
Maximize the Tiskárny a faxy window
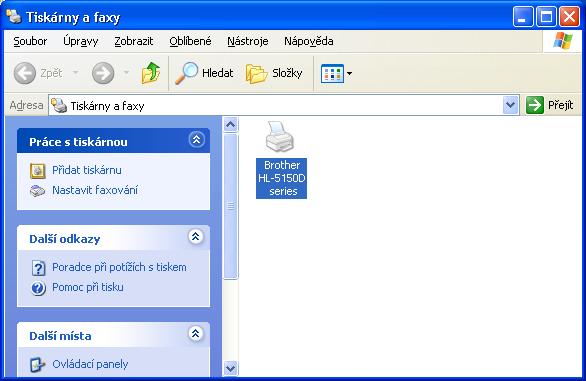(x=546, y=17)
